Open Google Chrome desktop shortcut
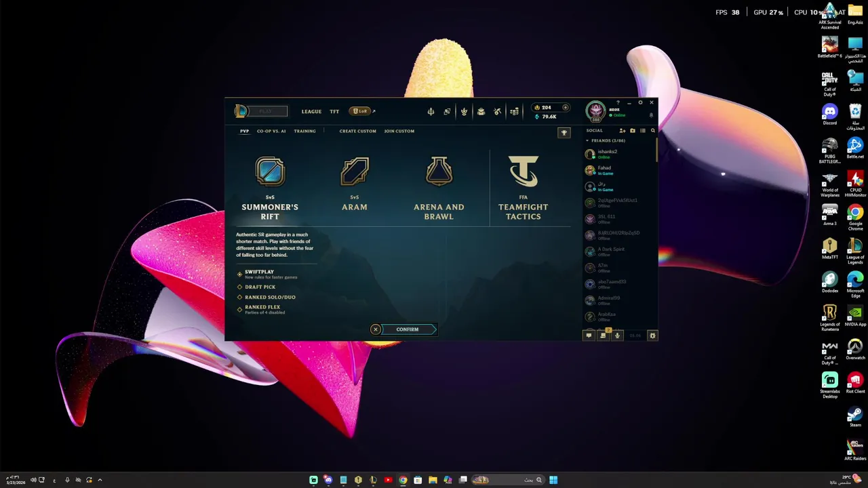The height and width of the screenshot is (488, 868). pyautogui.click(x=855, y=217)
